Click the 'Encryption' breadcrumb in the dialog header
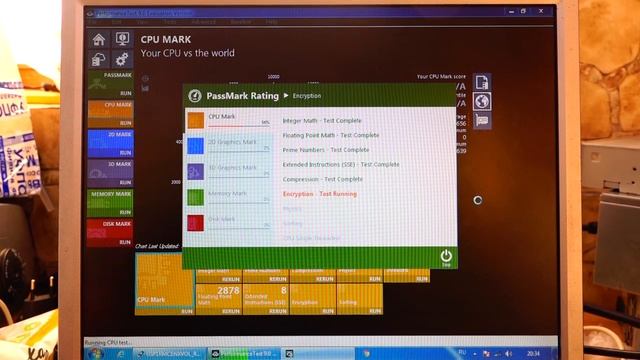 click(x=307, y=96)
